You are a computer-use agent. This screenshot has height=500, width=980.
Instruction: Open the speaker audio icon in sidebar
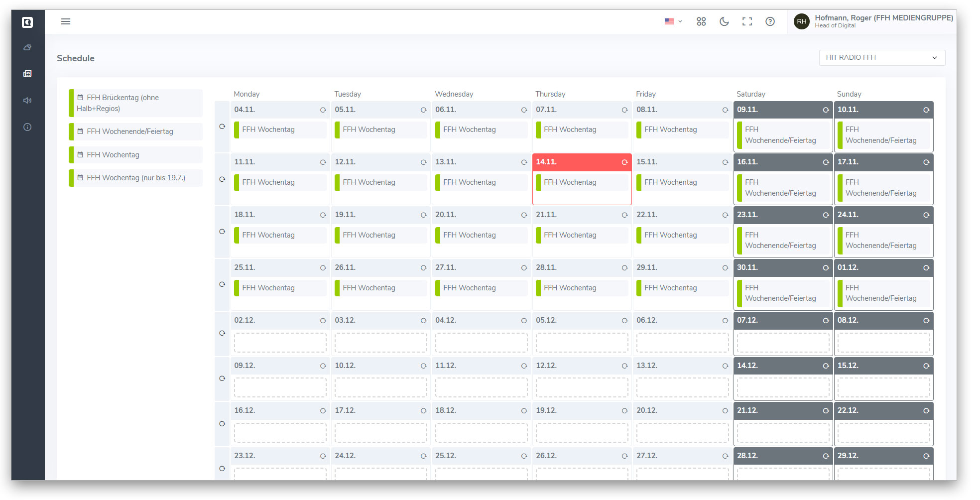tap(28, 101)
